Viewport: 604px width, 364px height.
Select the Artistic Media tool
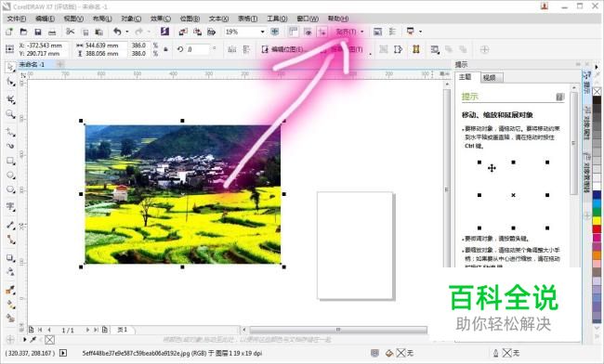click(x=10, y=146)
